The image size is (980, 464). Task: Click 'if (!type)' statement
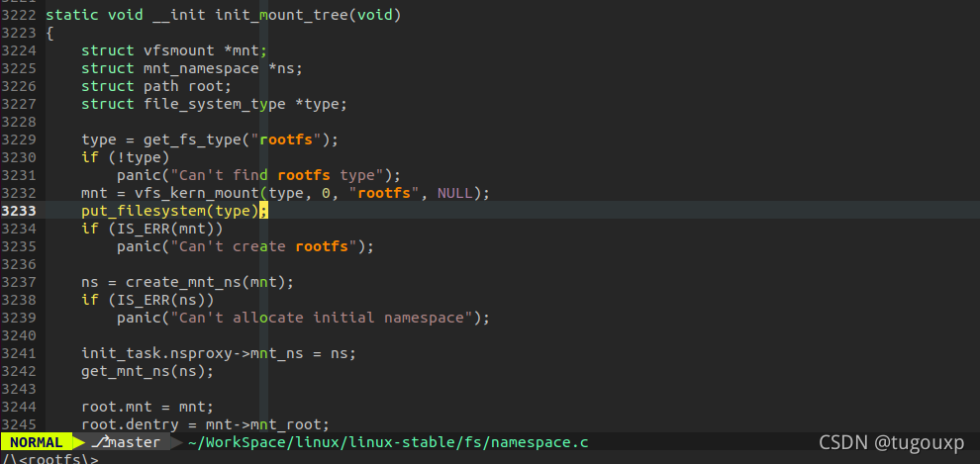click(x=125, y=157)
